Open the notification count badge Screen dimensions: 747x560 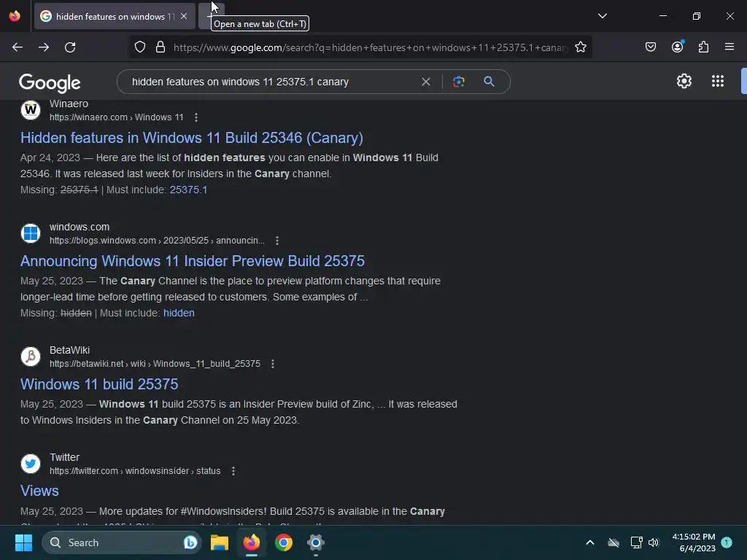tap(727, 542)
